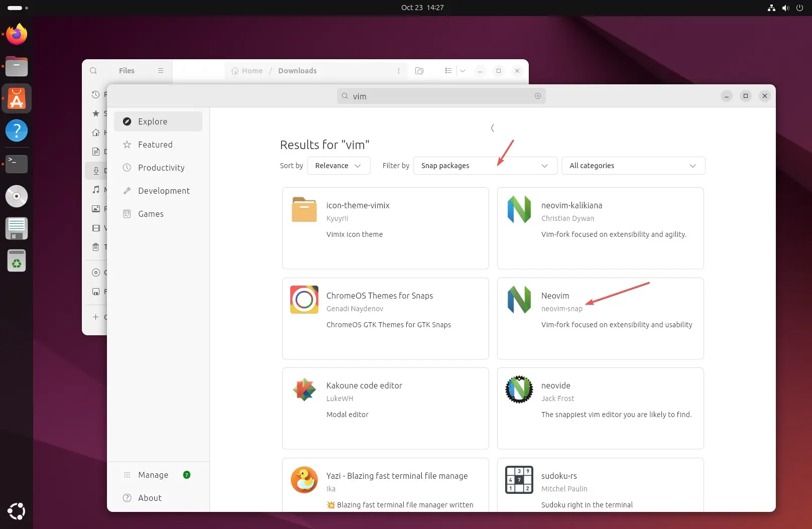Show applications via Ubuntu logo
The height and width of the screenshot is (529, 812).
[17, 511]
